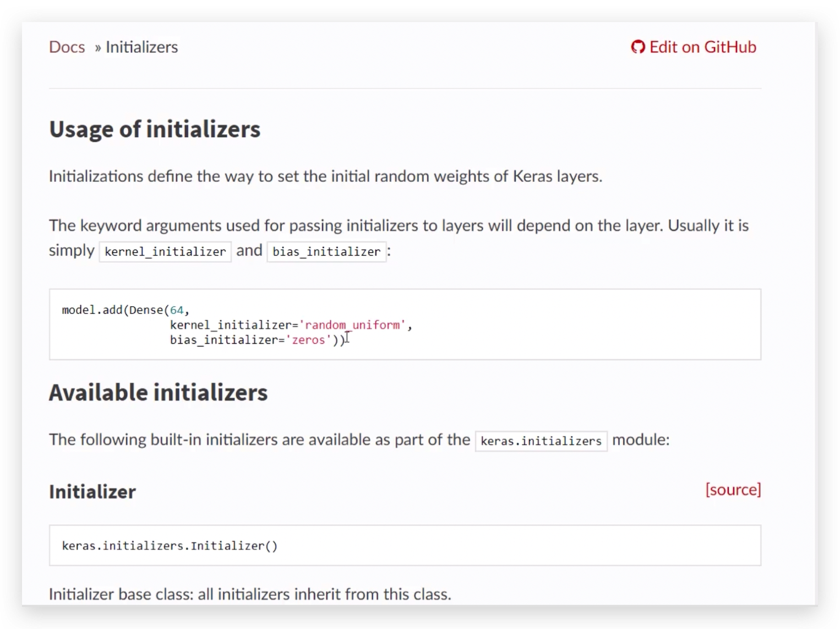Click the 'Initializer' class heading

pyautogui.click(x=92, y=491)
